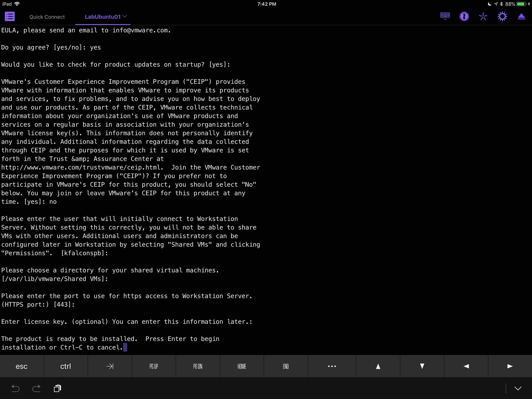Viewport: 532px width, 399px height.
Task: Open settings gear icon
Action: click(x=502, y=16)
